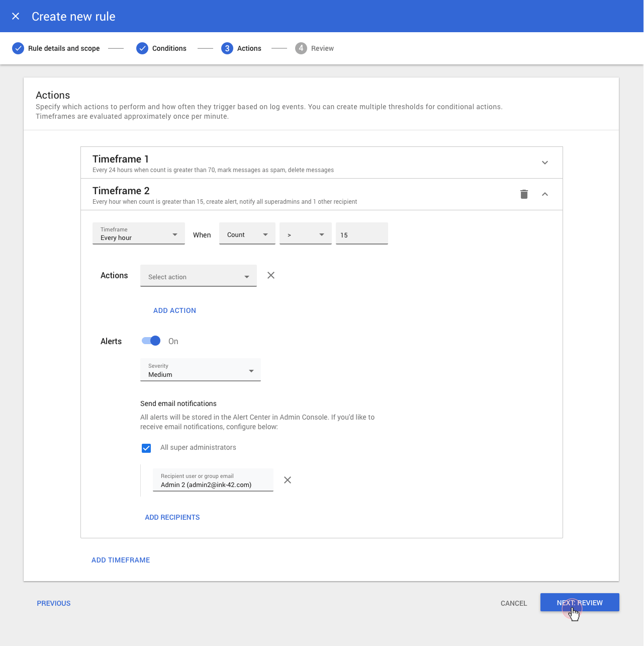Image resolution: width=644 pixels, height=646 pixels.
Task: Go back using the PREVIOUS button
Action: pos(54,603)
